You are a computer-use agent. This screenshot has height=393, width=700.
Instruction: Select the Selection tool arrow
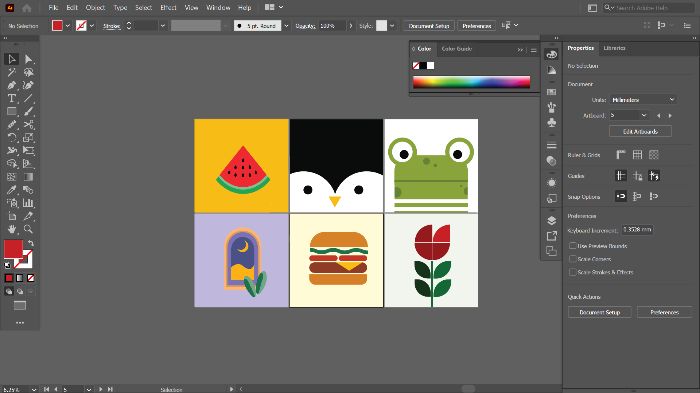pyautogui.click(x=12, y=59)
